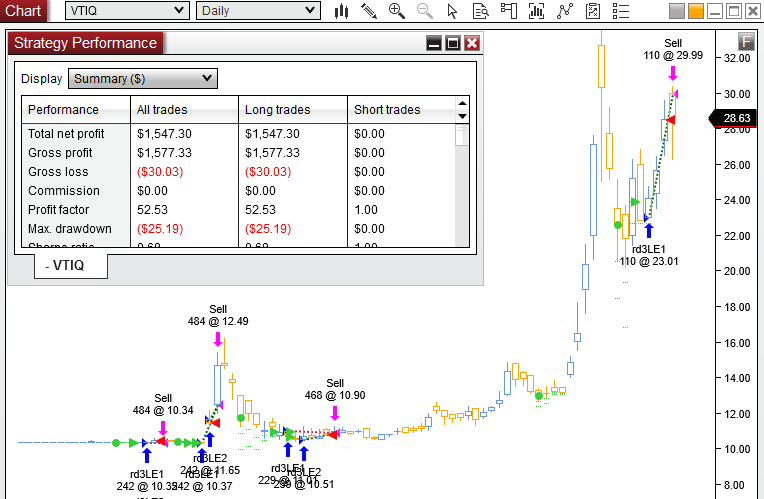This screenshot has height=499, width=764.
Task: Click the performance table scrollbar thumb
Action: pyautogui.click(x=462, y=135)
